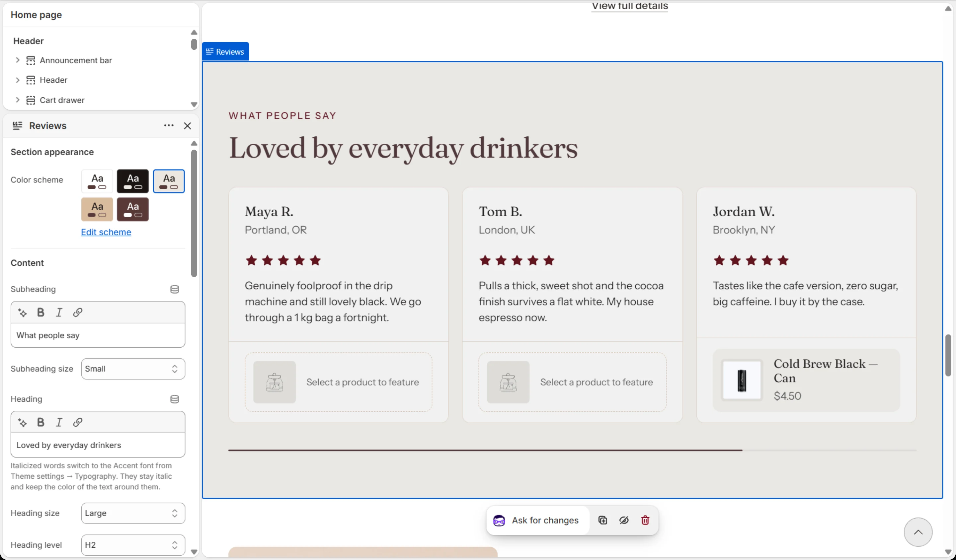Screen dimensions: 956x560
Task: Select the dark brown color scheme swatch
Action: click(x=133, y=209)
